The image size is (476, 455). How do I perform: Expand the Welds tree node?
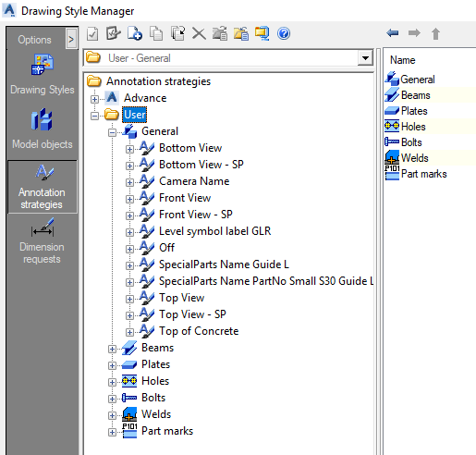[112, 415]
